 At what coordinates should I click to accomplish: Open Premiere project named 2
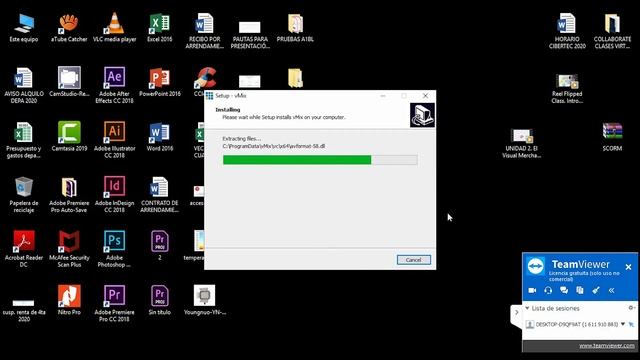[x=160, y=245]
